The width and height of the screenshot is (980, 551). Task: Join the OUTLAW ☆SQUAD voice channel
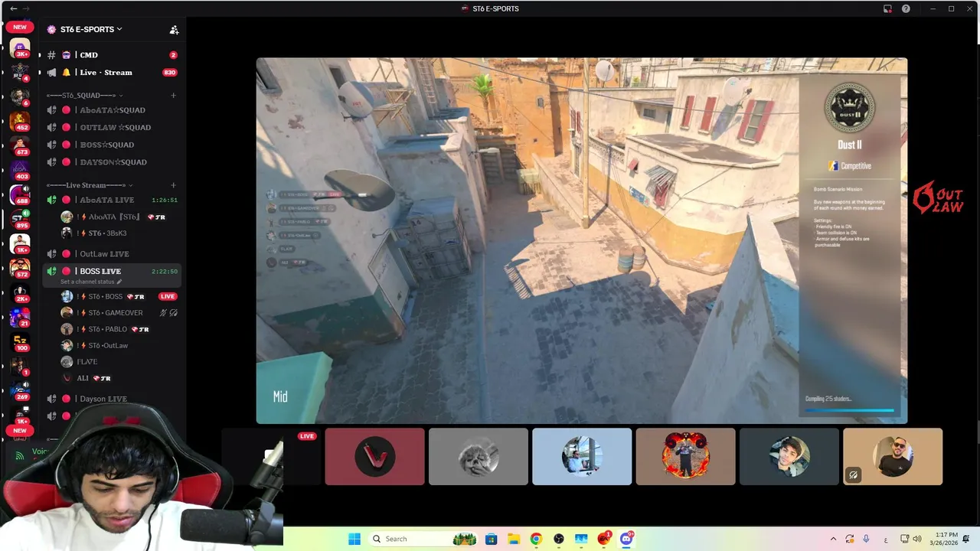pos(113,128)
